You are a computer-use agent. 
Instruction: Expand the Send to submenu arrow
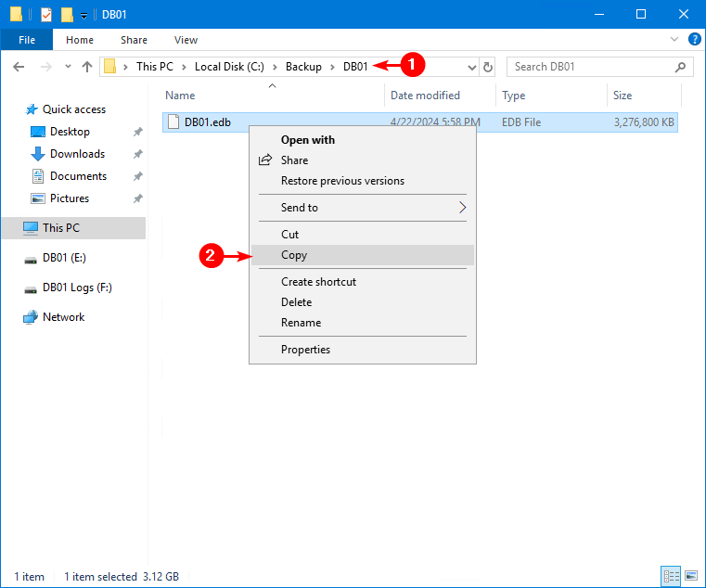click(462, 208)
